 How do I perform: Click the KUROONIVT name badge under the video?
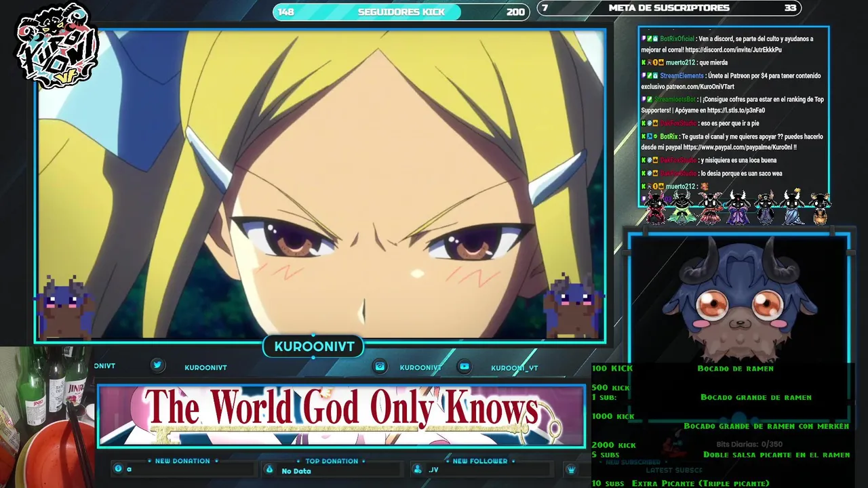coord(314,346)
